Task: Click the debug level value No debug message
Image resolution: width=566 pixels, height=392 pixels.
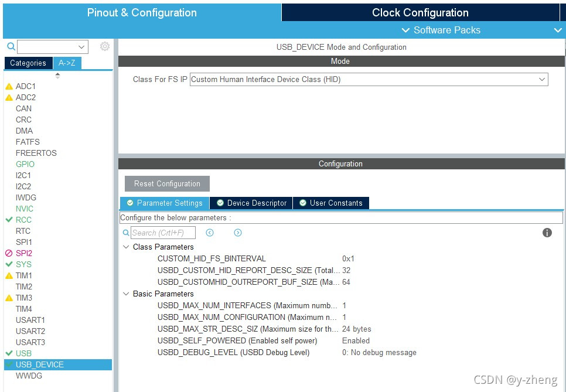Action: pos(379,353)
